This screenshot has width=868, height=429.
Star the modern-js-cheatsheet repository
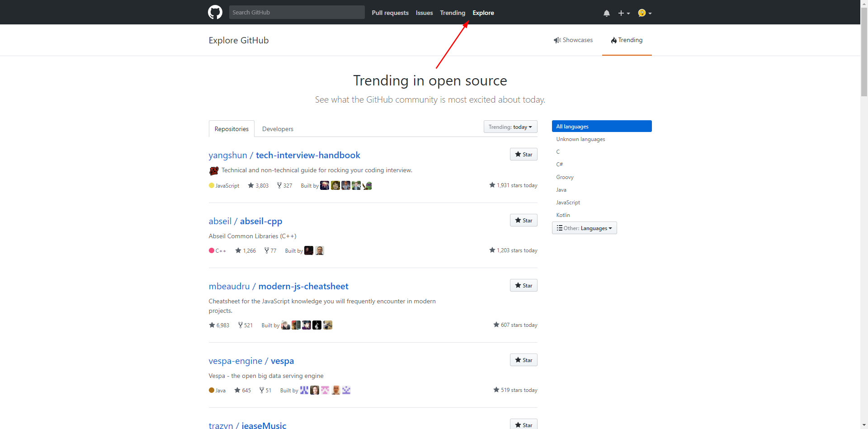tap(524, 285)
